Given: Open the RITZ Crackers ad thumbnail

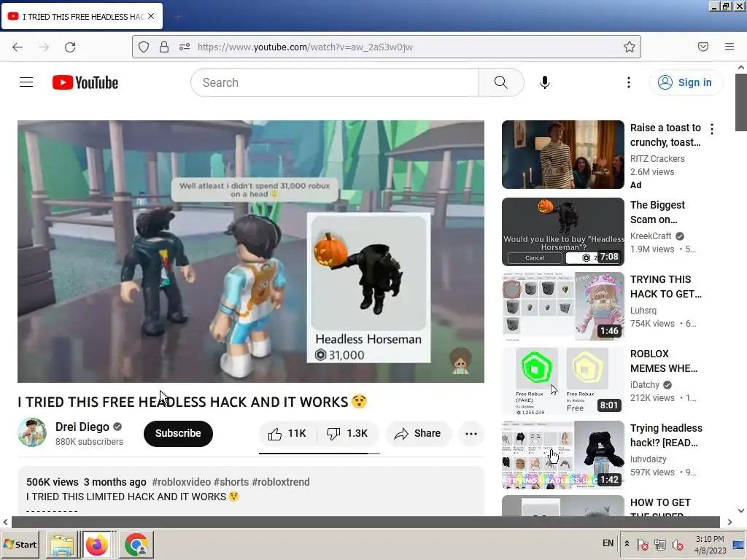Looking at the screenshot, I should 563,155.
